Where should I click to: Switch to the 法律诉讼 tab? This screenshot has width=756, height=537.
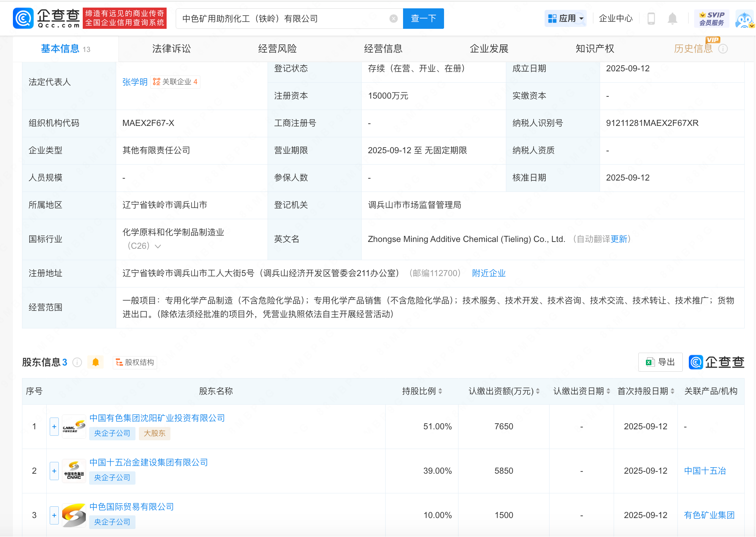click(x=171, y=49)
